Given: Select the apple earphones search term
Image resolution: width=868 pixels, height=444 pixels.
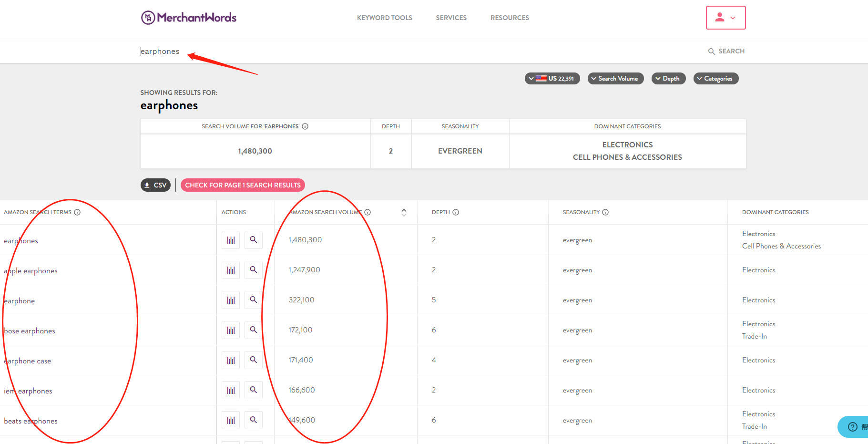Looking at the screenshot, I should coord(31,271).
